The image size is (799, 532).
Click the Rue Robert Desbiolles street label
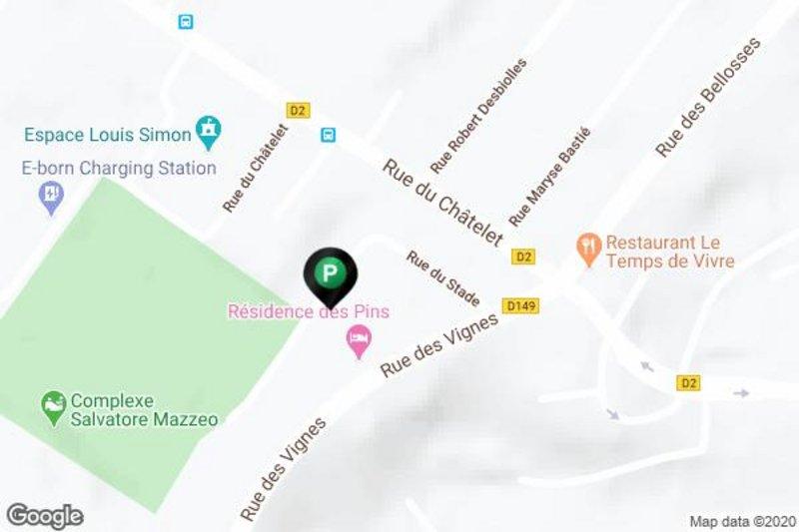coord(478,116)
